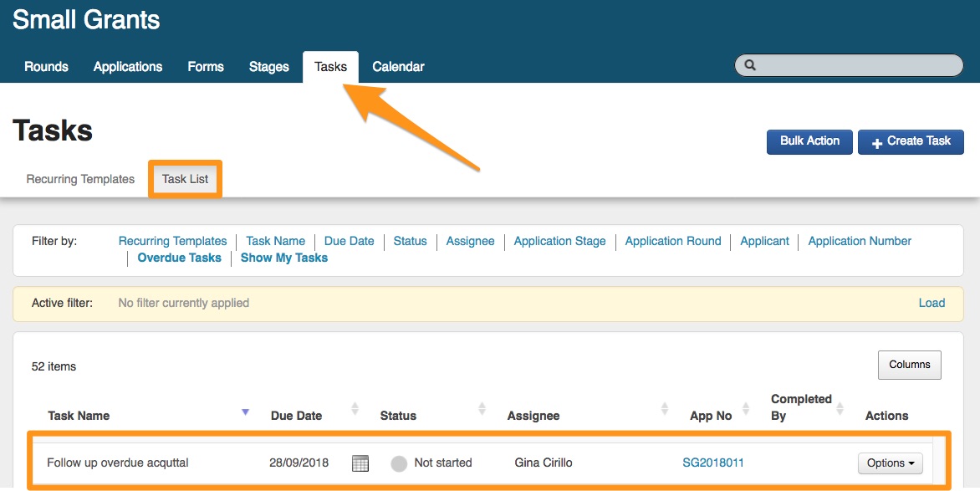Image resolution: width=980 pixels, height=491 pixels.
Task: Open the Columns chooser button
Action: point(909,365)
